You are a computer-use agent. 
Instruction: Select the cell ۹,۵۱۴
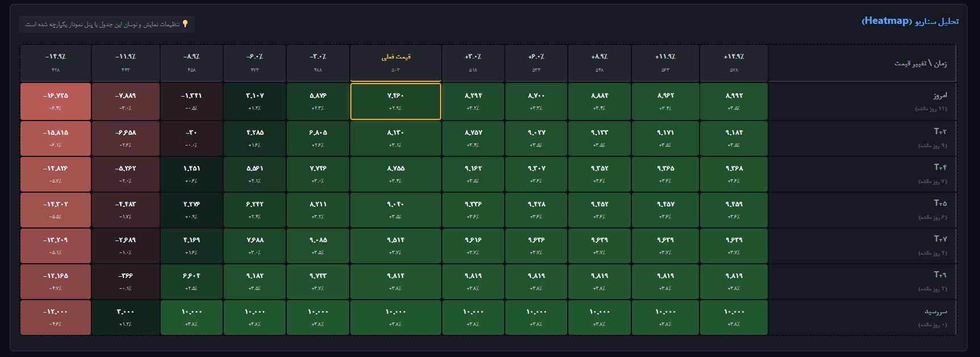tap(396, 246)
